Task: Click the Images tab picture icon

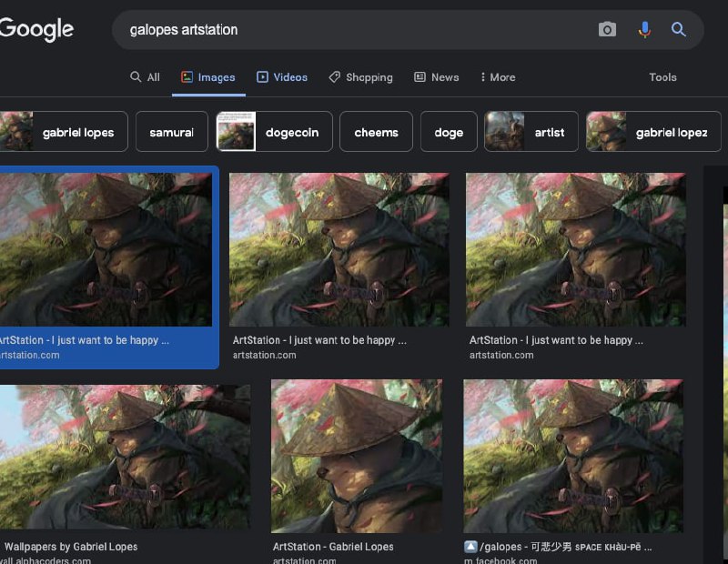Action: point(187,76)
